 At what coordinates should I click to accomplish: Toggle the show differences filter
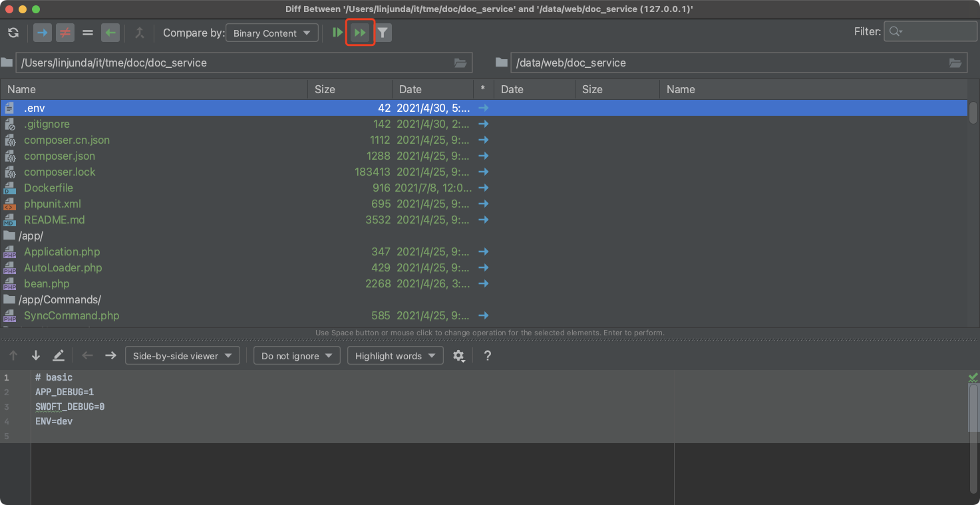tap(65, 33)
